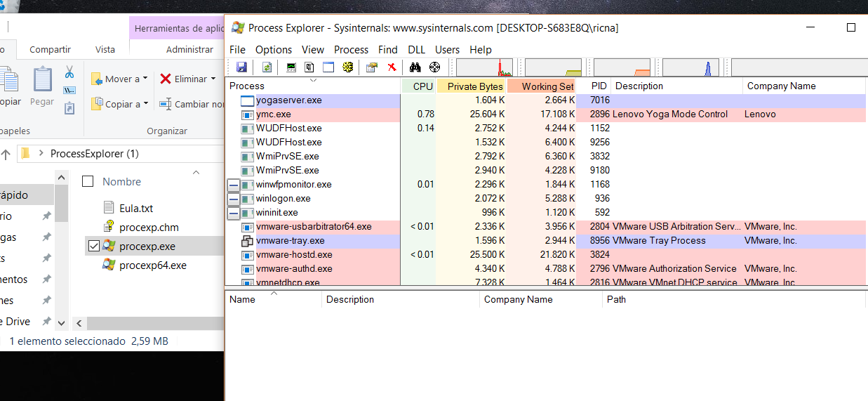Open the Eliminar dropdown arrow
This screenshot has height=401, width=868.
213,79
